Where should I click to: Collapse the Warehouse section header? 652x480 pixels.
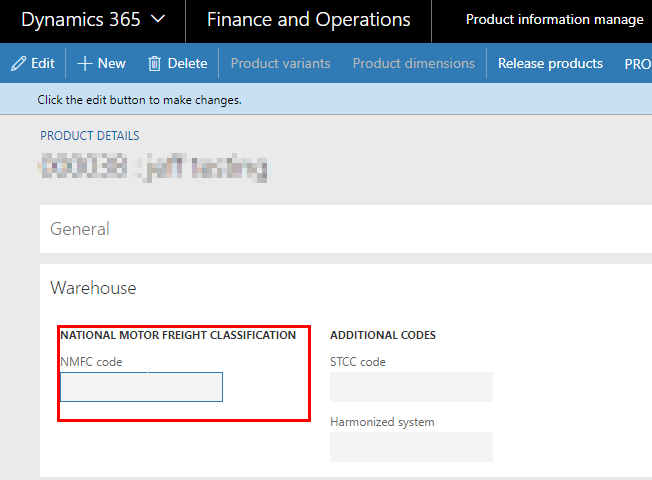point(93,288)
